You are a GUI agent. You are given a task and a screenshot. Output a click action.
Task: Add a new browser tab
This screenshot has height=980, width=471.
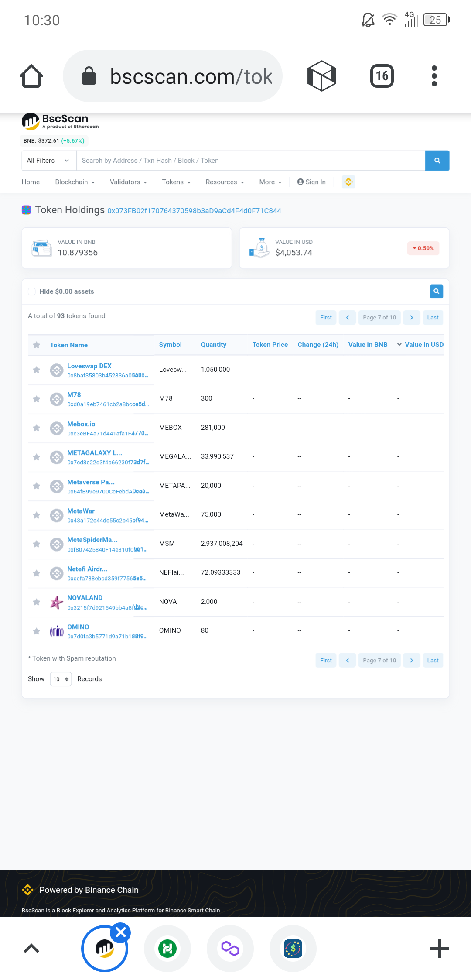pos(439,949)
